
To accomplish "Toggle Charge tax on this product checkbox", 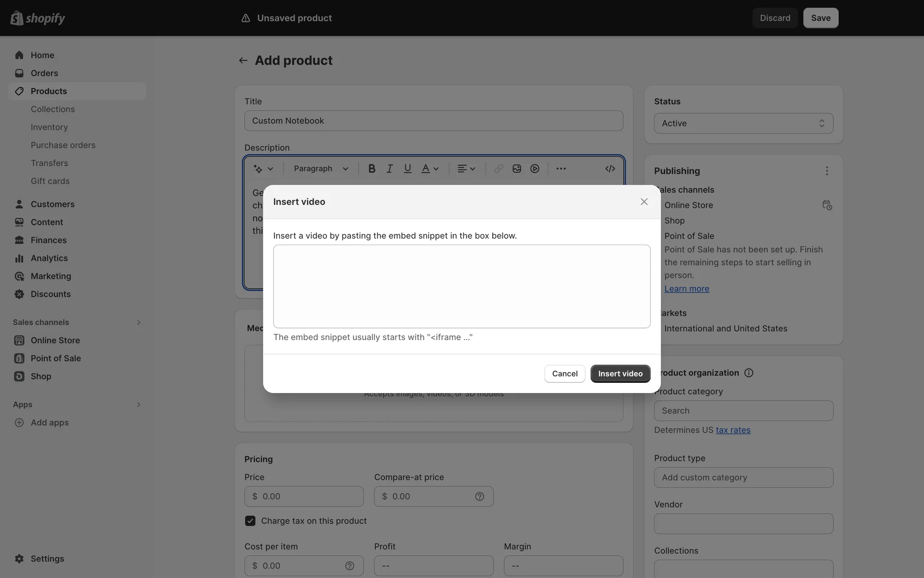I will pyautogui.click(x=250, y=521).
